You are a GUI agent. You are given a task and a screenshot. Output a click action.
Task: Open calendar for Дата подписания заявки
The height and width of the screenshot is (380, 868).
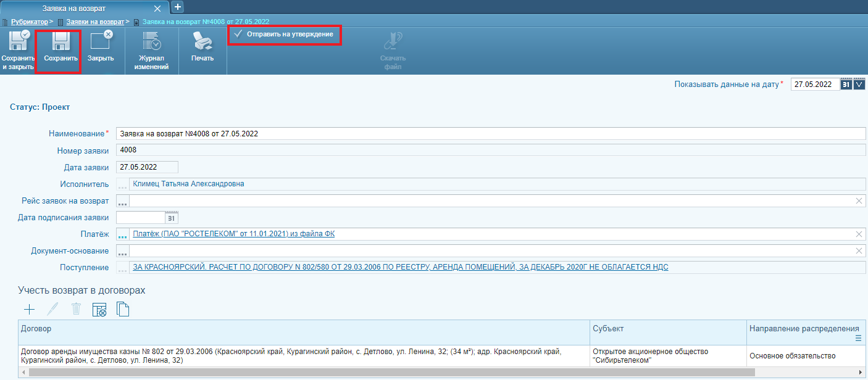pos(172,218)
